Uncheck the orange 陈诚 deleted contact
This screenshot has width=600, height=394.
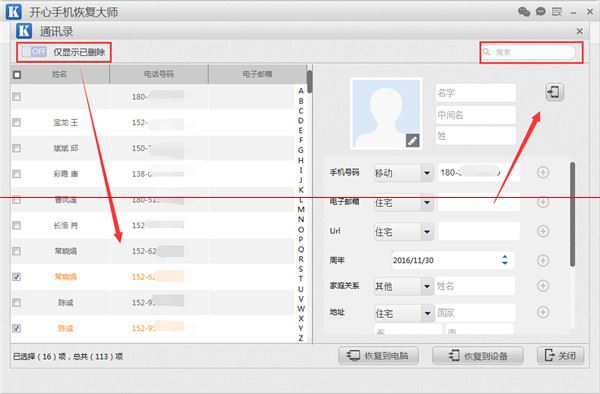(16, 328)
